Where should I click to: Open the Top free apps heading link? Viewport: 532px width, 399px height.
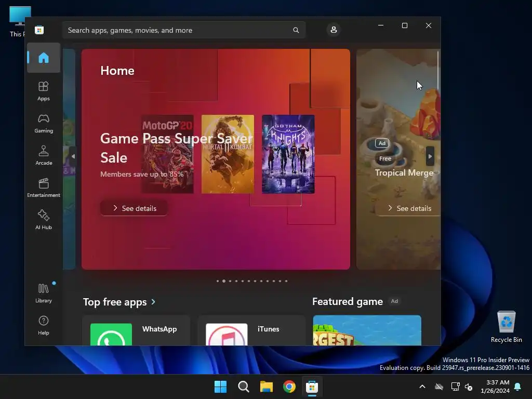tap(115, 302)
